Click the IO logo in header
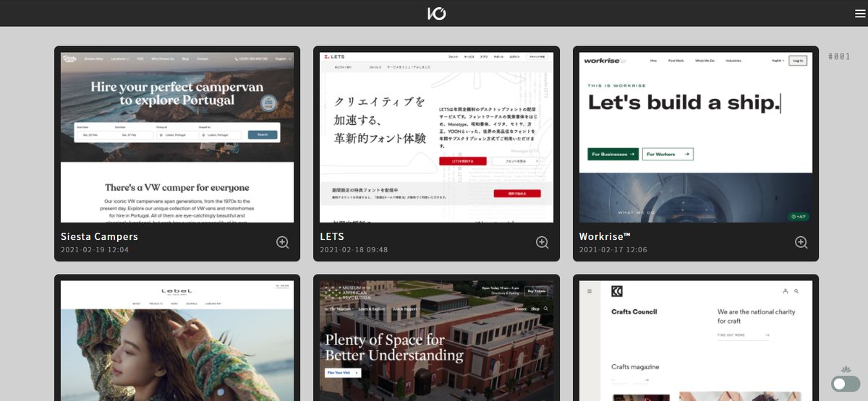Screen dimensions: 868x401 click(x=436, y=13)
